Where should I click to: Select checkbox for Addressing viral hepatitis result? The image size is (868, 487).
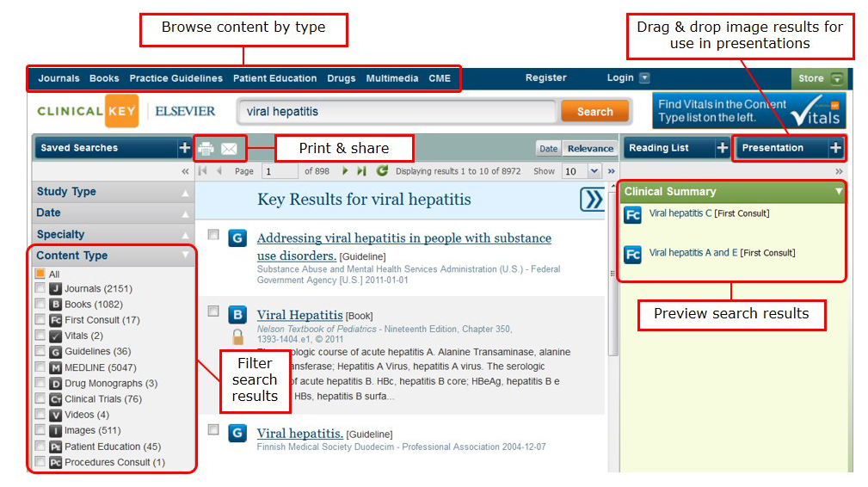213,235
